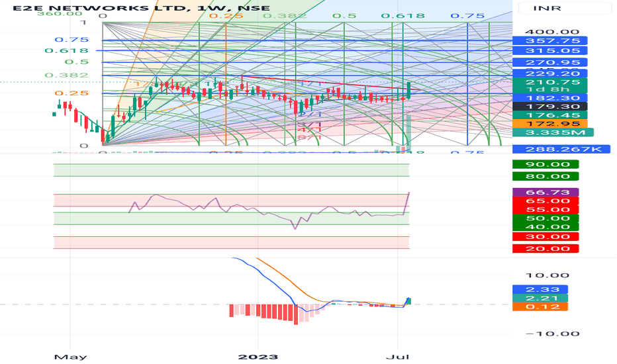This screenshot has width=617, height=364.
Task: Click the 90.00 RSI level label
Action: [x=546, y=165]
